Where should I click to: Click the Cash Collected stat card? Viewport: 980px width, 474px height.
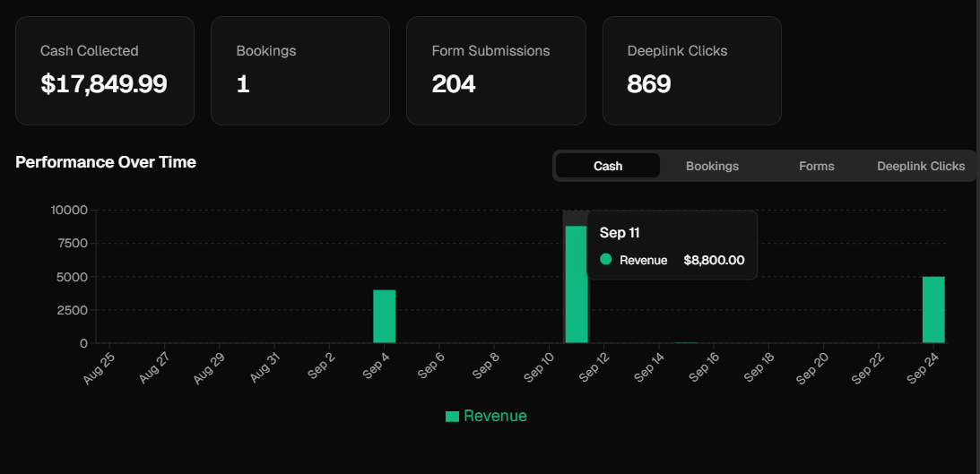pyautogui.click(x=105, y=71)
